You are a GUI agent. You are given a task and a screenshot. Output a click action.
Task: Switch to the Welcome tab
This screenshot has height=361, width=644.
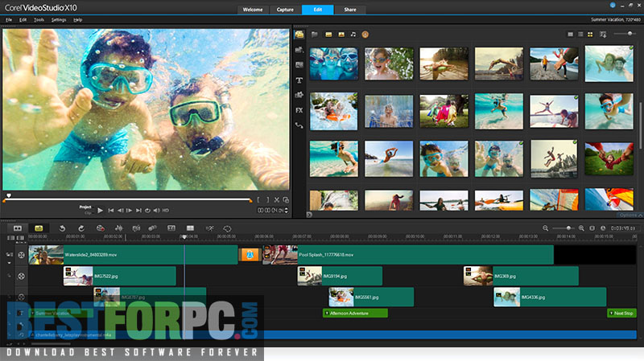click(x=253, y=10)
